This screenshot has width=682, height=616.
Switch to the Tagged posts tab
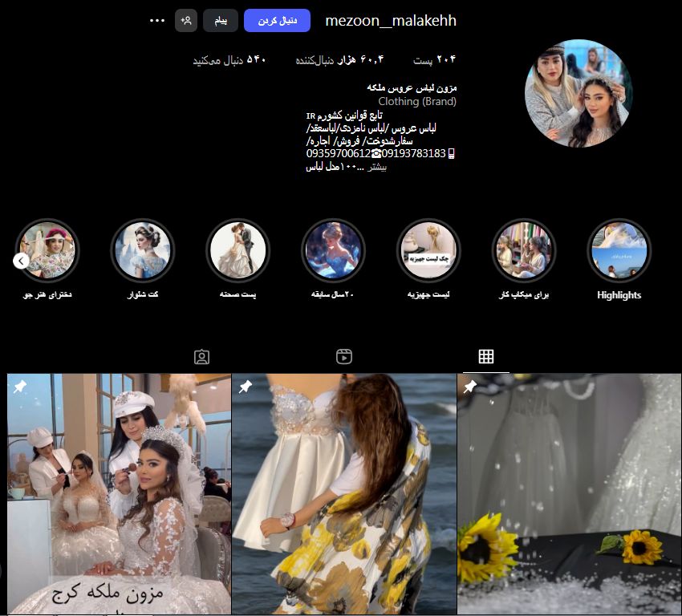pos(201,356)
